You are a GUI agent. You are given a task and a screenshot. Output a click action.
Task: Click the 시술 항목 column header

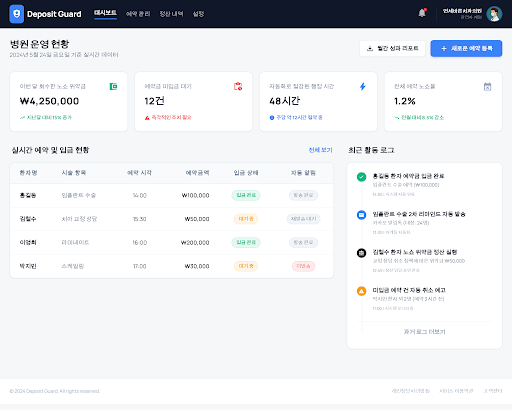pyautogui.click(x=74, y=173)
